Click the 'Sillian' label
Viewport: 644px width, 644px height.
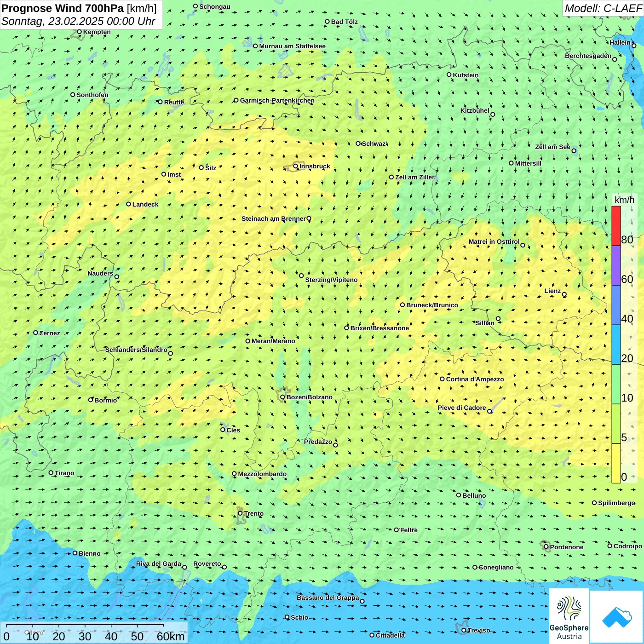(485, 323)
